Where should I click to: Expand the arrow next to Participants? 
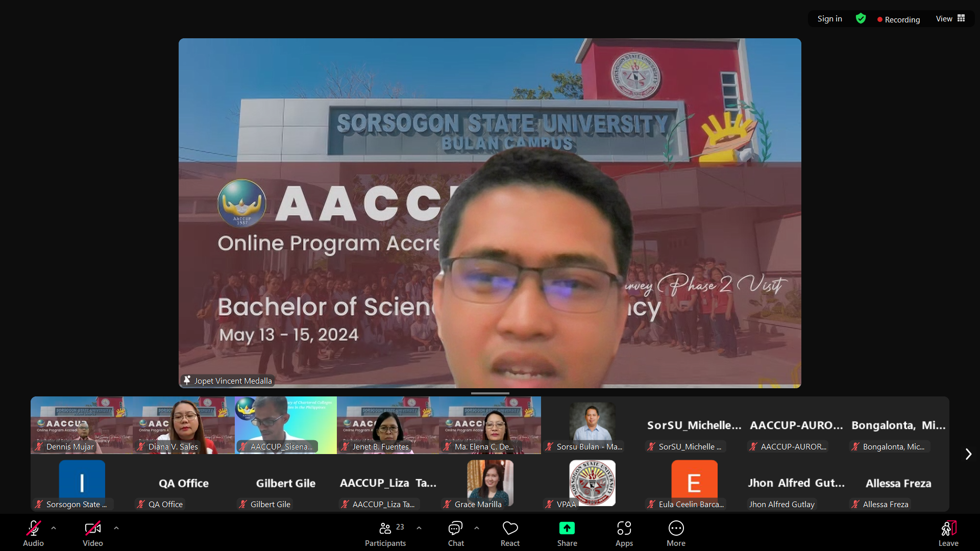(x=419, y=528)
